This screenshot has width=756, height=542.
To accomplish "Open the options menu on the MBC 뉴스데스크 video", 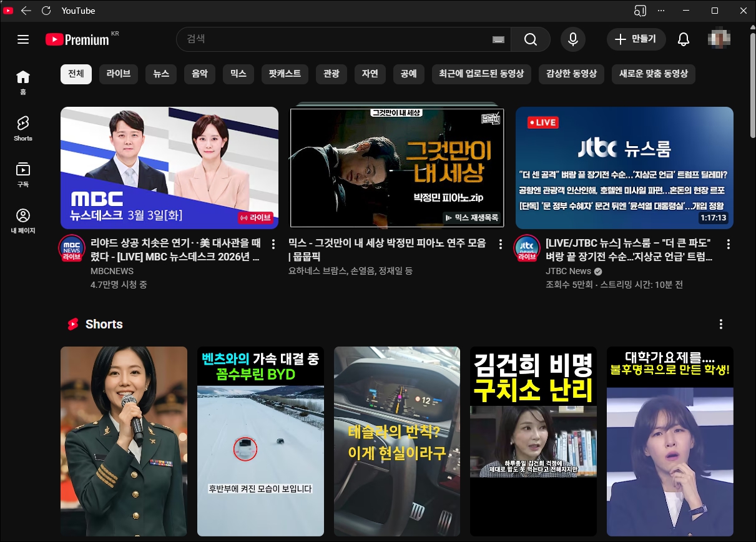I will tap(273, 244).
